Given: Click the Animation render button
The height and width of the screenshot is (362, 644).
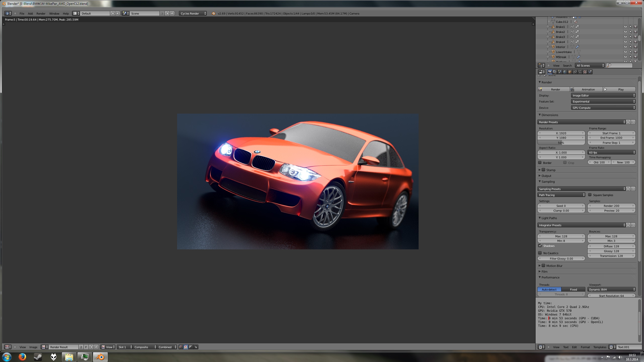Looking at the screenshot, I should 586,89.
